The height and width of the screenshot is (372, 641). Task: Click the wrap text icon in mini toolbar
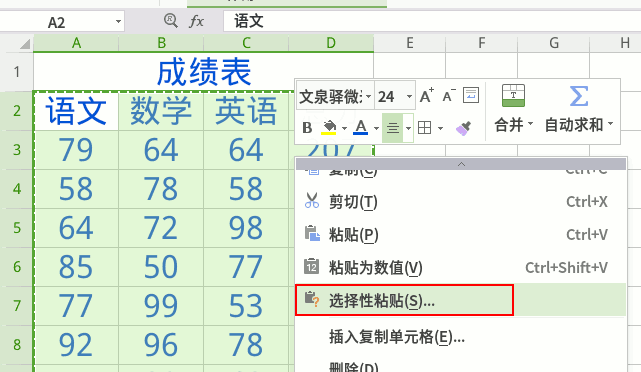471,95
